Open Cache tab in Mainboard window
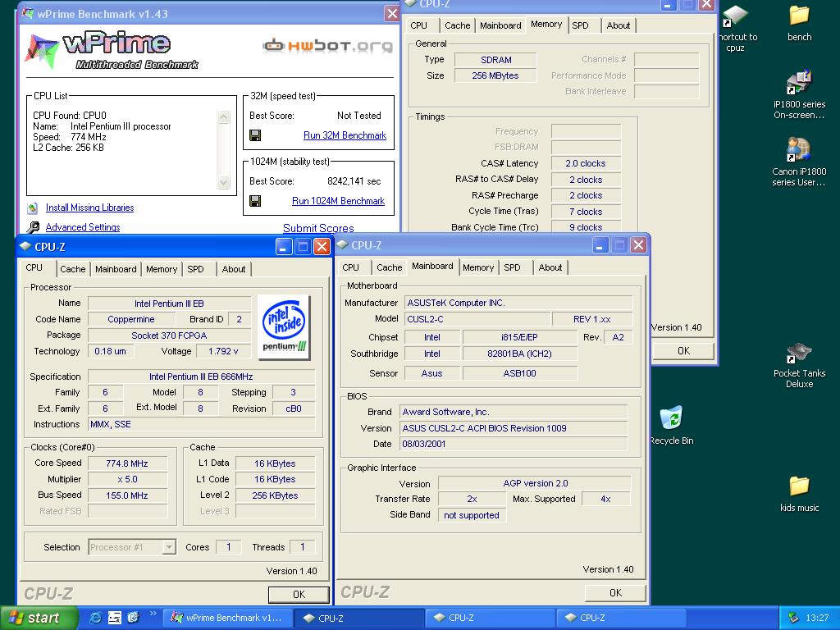Image resolution: width=840 pixels, height=630 pixels. coord(389,267)
